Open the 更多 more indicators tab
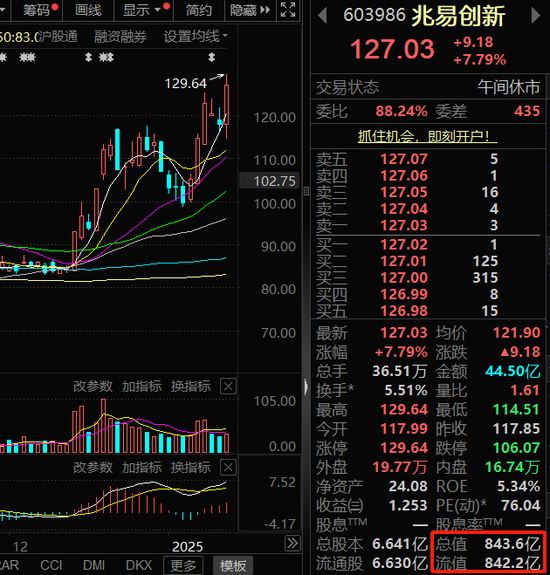 coord(183,565)
